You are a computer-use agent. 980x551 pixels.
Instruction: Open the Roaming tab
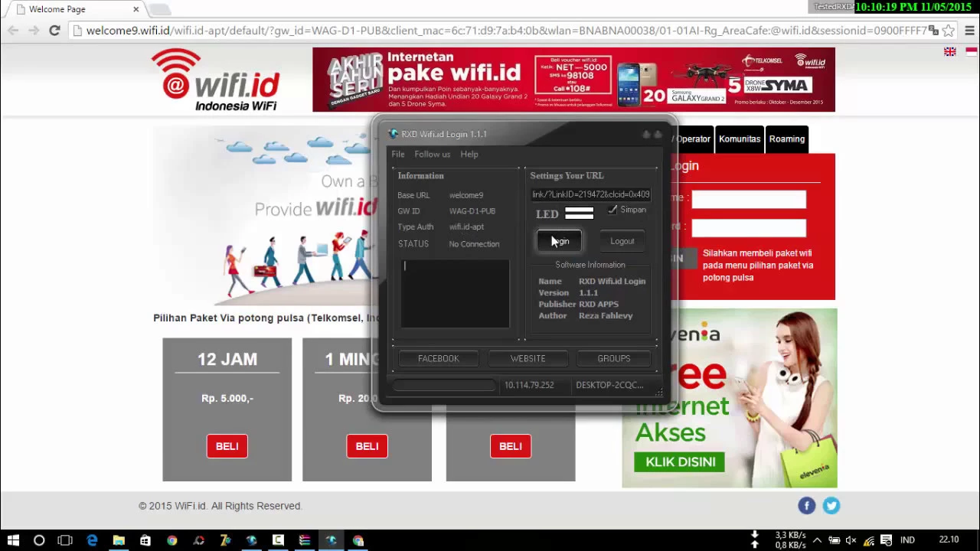tap(787, 139)
